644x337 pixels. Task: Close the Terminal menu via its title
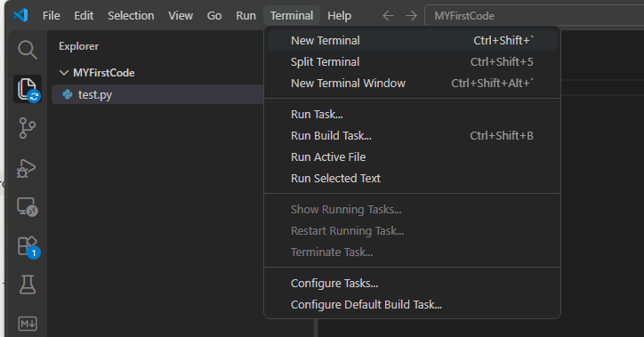(292, 16)
